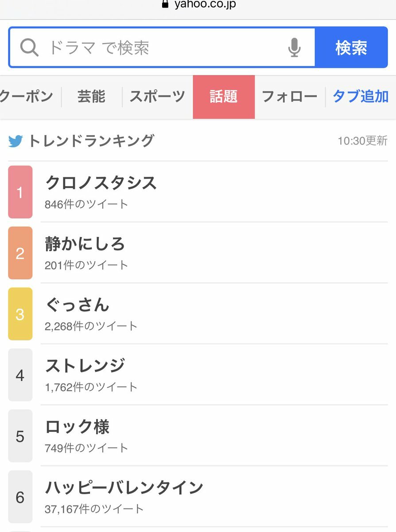Focus the ドラマ で検索 search field
Image resolution: width=396 pixels, height=532 pixels.
[x=162, y=47]
